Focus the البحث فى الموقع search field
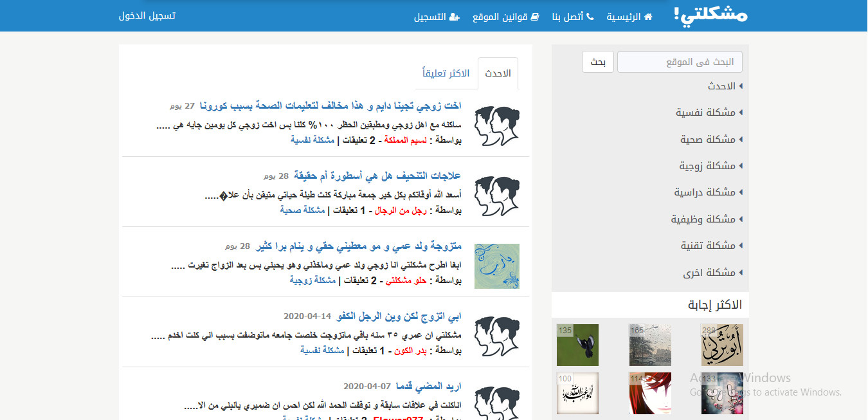Image resolution: width=868 pixels, height=420 pixels. (x=680, y=62)
